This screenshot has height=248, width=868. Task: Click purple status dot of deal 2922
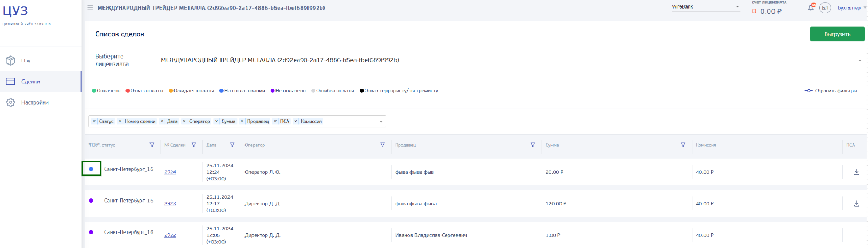tap(91, 232)
